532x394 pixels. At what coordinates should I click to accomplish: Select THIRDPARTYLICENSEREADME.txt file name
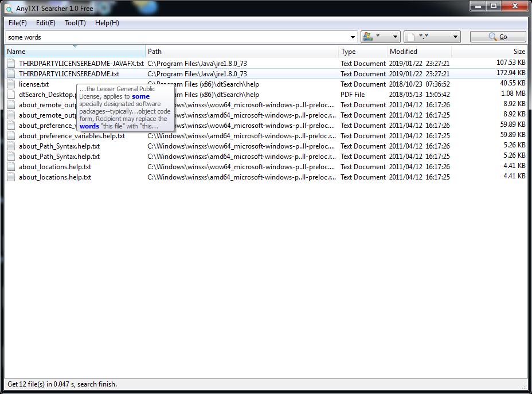click(x=69, y=73)
